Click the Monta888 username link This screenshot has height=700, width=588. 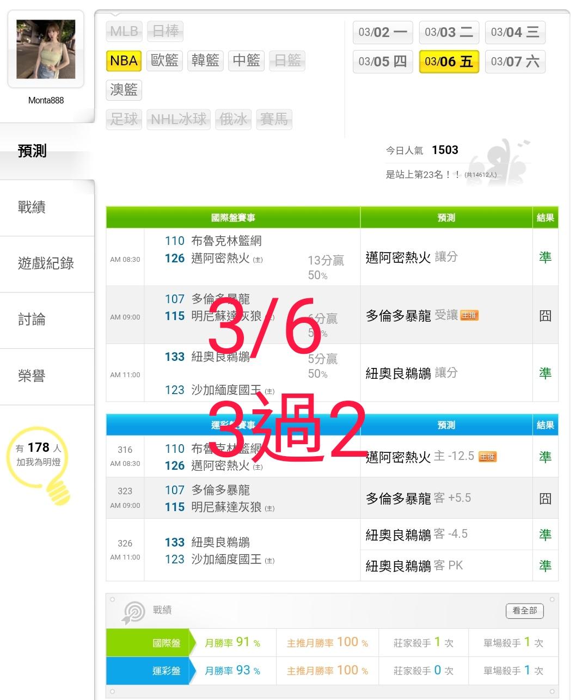tap(46, 100)
